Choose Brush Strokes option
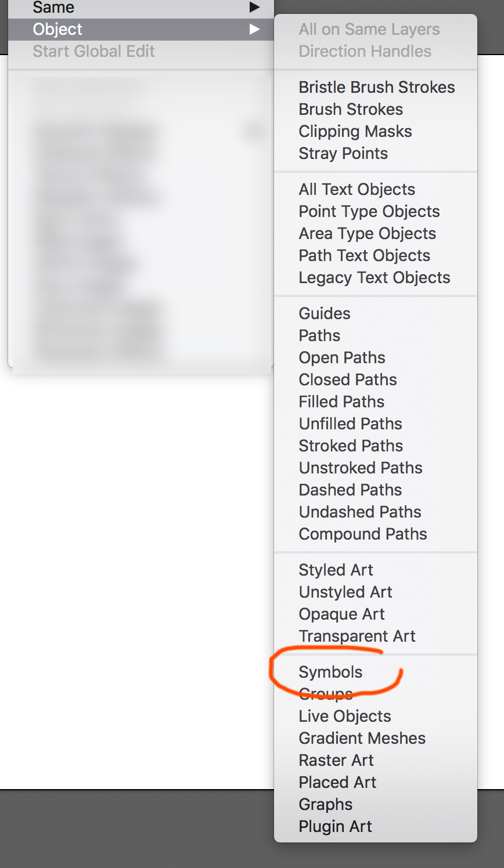The height and width of the screenshot is (868, 504). coord(351,109)
